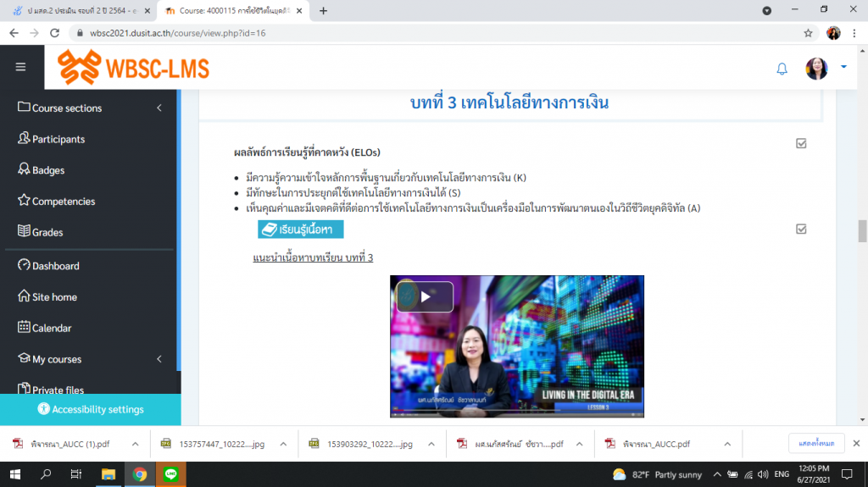Click the เรียนรู้เนื้อหา button
Viewport: 868px width, 487px height.
[x=301, y=230]
